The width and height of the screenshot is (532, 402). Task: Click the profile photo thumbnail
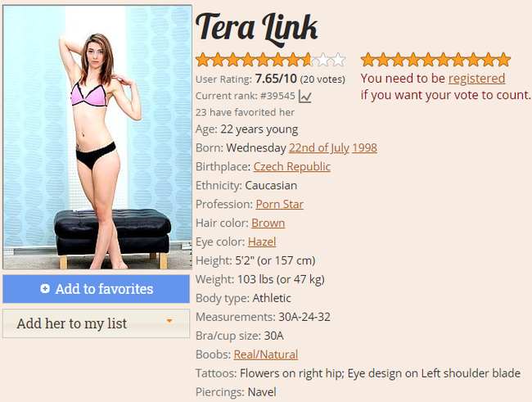tap(97, 138)
